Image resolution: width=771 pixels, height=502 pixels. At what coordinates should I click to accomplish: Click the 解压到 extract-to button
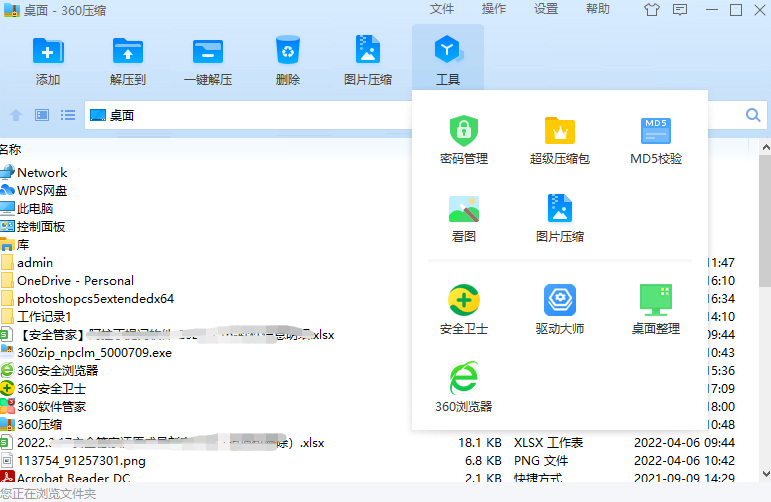128,60
